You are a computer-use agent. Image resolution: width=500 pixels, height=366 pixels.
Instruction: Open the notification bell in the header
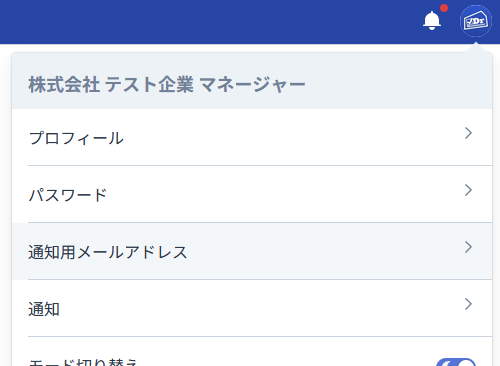click(432, 21)
